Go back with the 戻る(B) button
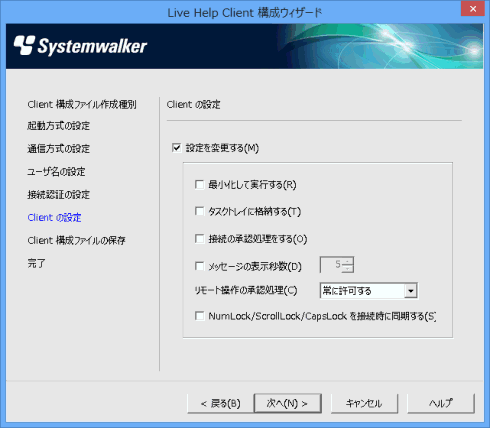The height and width of the screenshot is (428, 490). point(221,404)
